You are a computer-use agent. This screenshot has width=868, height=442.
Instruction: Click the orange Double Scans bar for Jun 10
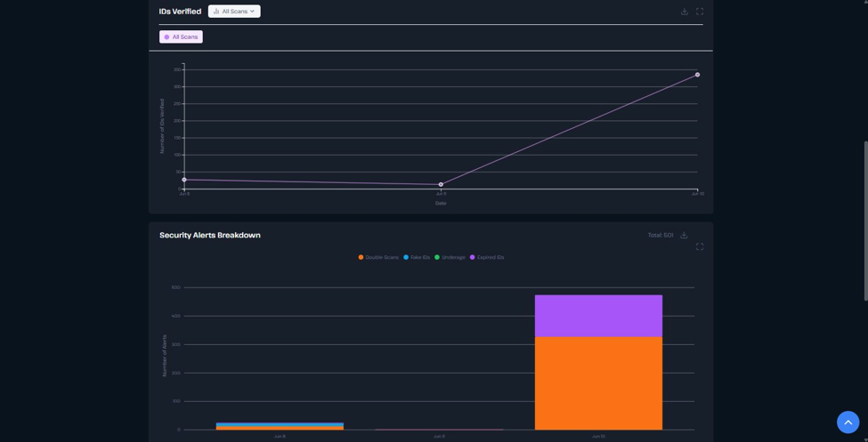tap(598, 383)
